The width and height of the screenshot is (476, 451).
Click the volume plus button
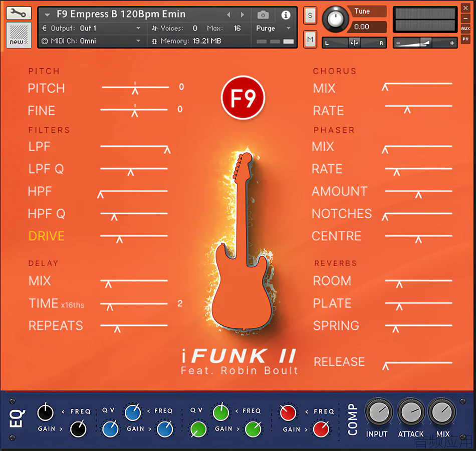point(452,43)
